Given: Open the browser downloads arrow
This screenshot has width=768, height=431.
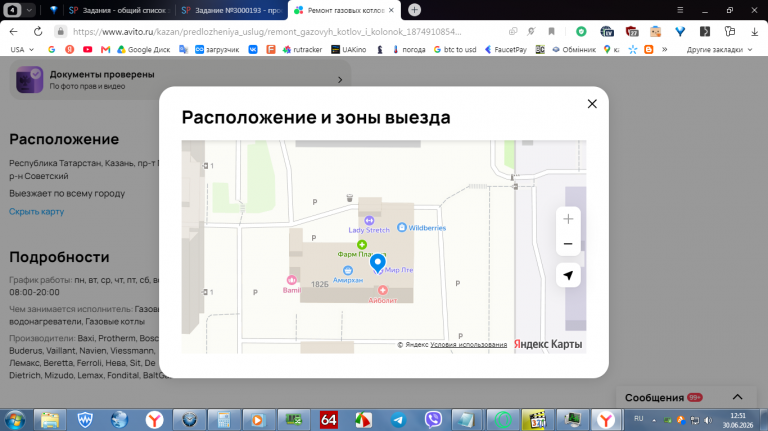Looking at the screenshot, I should [754, 31].
